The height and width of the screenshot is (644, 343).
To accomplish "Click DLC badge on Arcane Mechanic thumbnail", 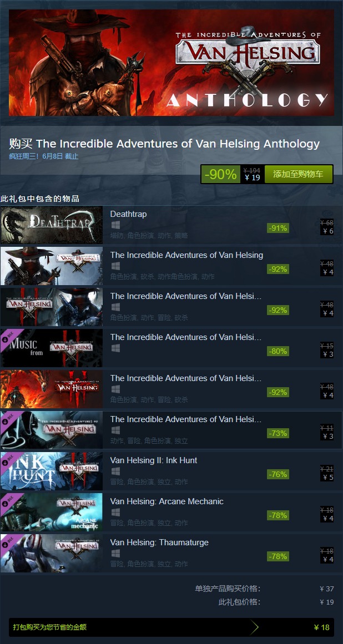I will [x=8, y=501].
